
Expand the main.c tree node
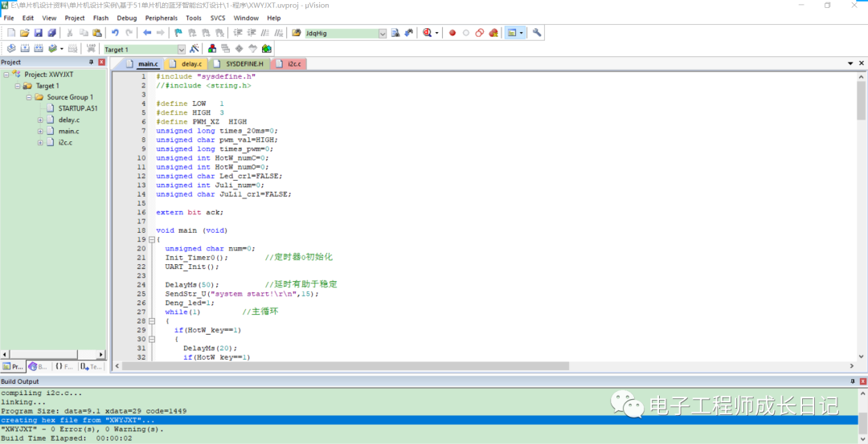click(x=40, y=131)
